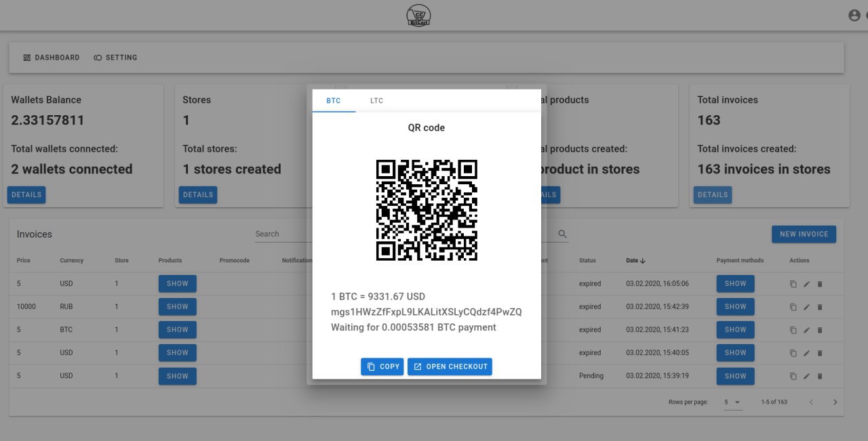Show payment methods for 15:40:05 invoice
The width and height of the screenshot is (868, 441).
[x=735, y=352]
